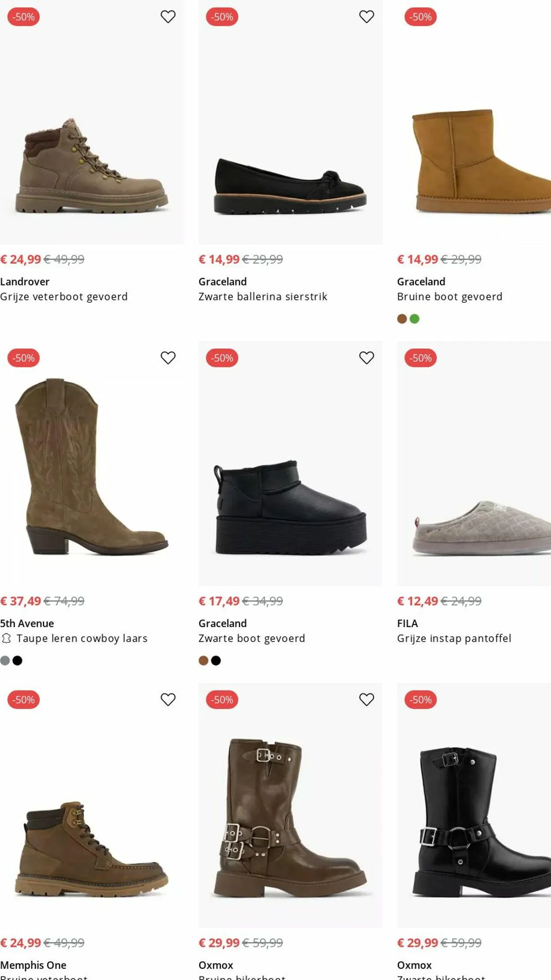Viewport: 551px width, 980px height.
Task: Open Grijze veterboot gevoerd product link
Action: click(64, 297)
